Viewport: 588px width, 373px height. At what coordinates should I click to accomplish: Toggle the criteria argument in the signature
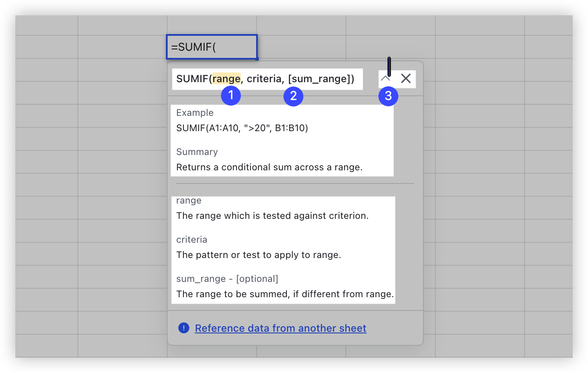[264, 79]
